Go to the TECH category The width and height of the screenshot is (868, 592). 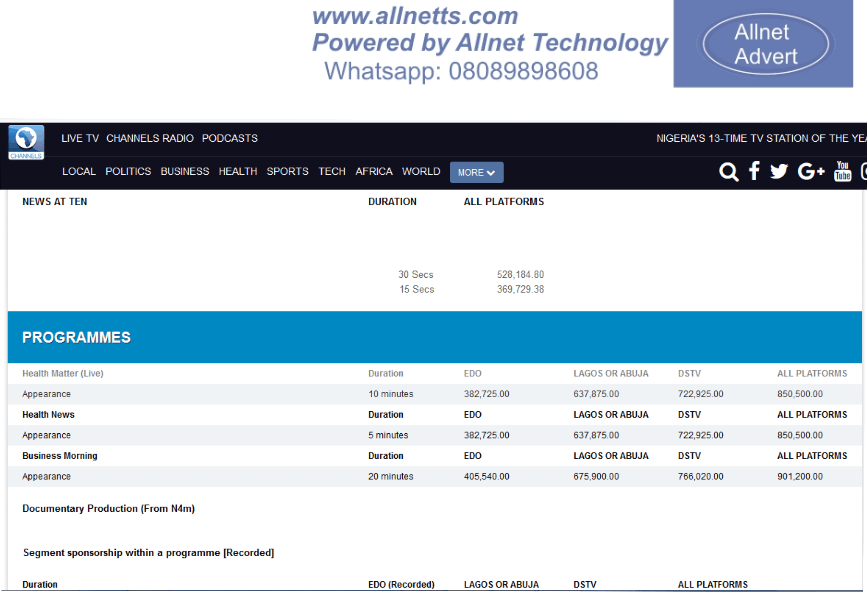(332, 171)
